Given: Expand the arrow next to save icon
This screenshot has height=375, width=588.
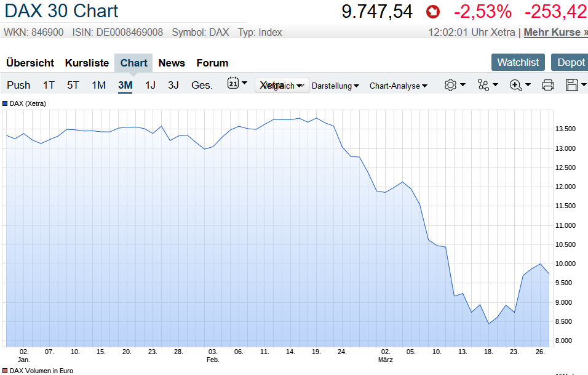Looking at the screenshot, I should click(x=584, y=85).
